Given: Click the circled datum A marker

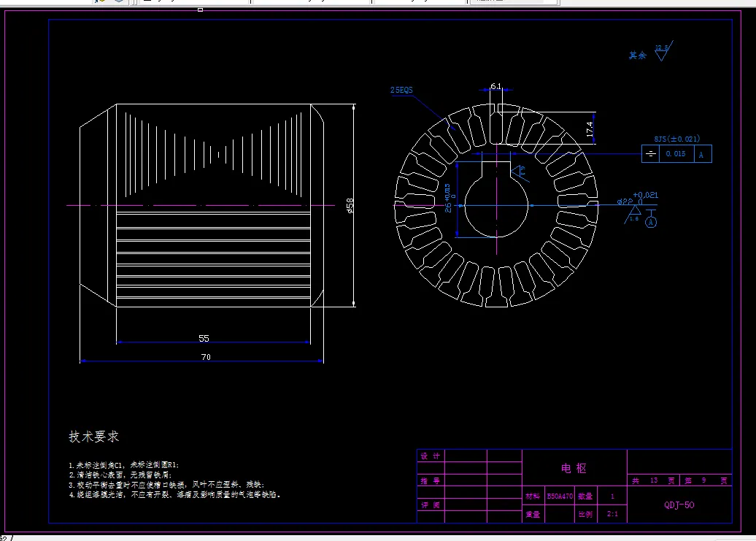Looking at the screenshot, I should (x=651, y=222).
